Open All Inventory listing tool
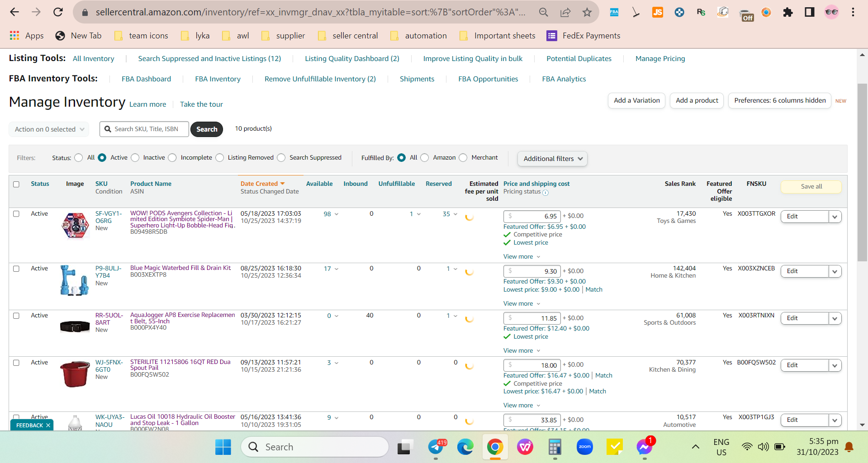 click(94, 59)
